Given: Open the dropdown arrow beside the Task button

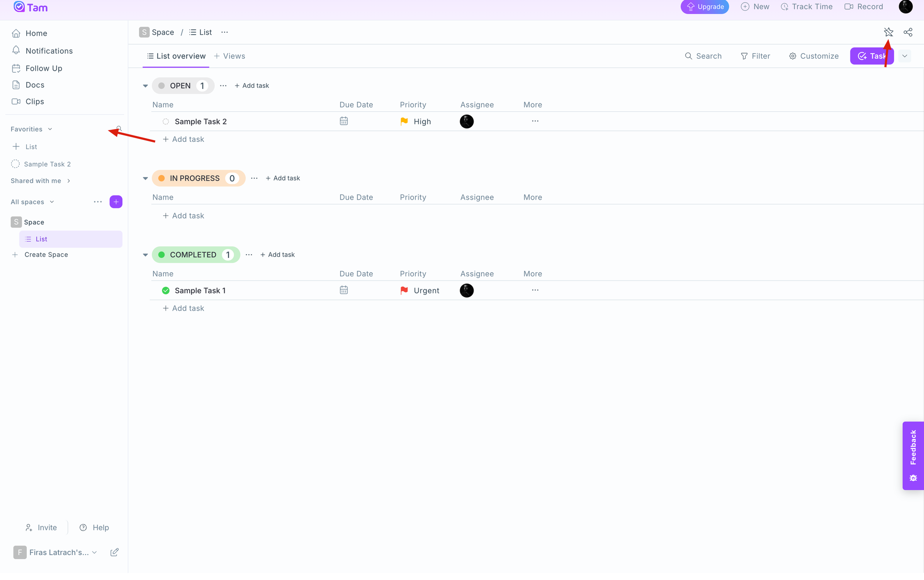Looking at the screenshot, I should (905, 56).
